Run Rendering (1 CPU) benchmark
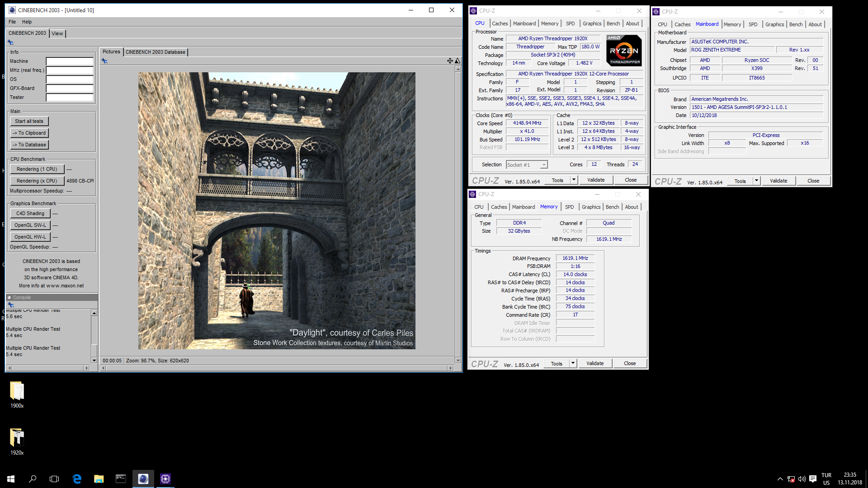Viewport: 868px width, 488px height. [37, 169]
